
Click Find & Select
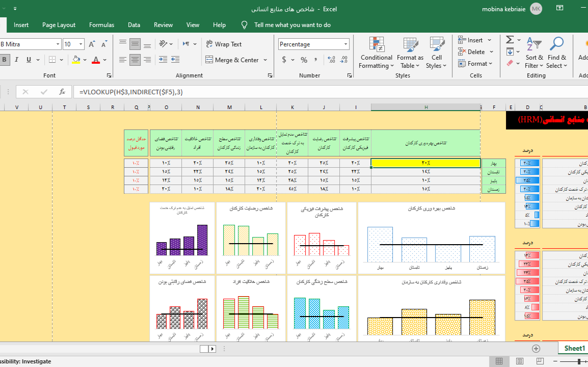[x=556, y=53]
